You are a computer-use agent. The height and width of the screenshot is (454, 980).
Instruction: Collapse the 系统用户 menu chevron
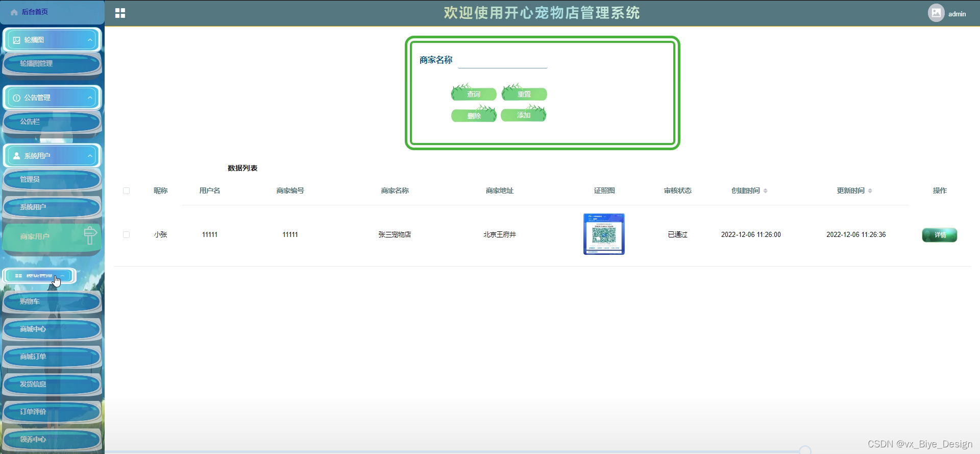[90, 156]
